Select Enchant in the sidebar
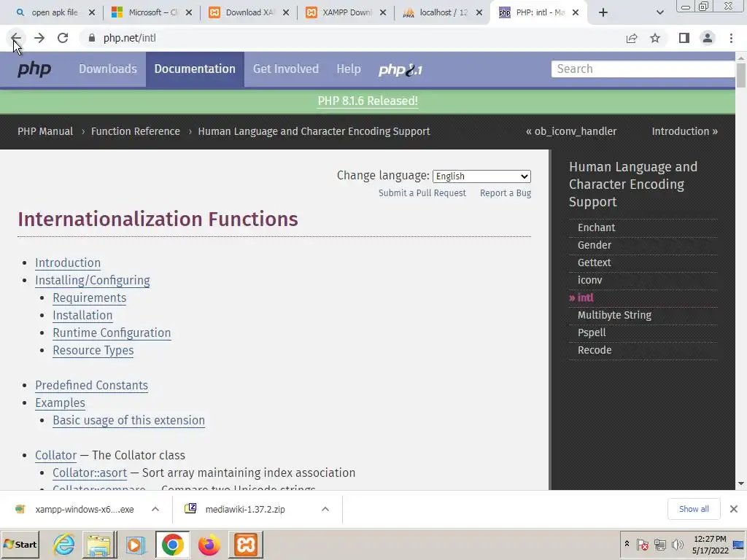 click(x=597, y=227)
